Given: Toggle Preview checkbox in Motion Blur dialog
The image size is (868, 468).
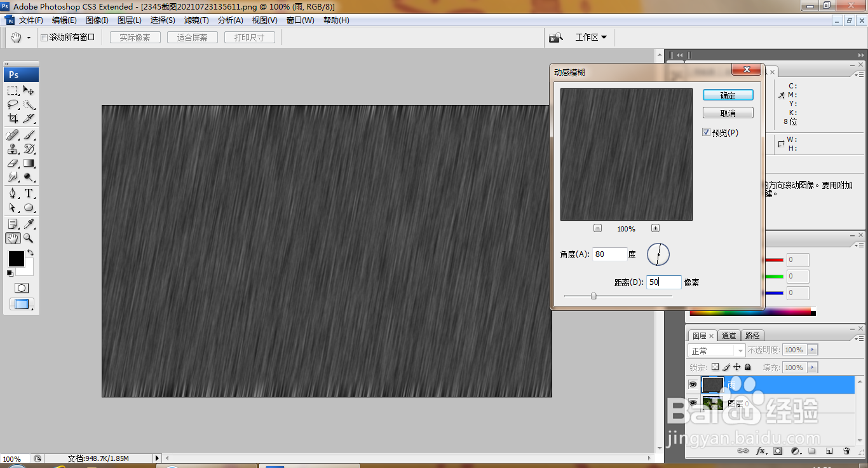Looking at the screenshot, I should point(706,132).
